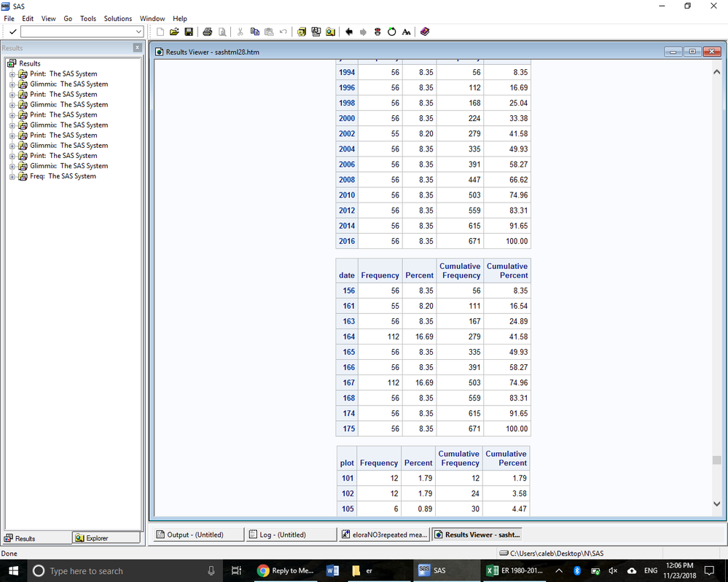Screen dimensions: 728x582
Task: Open the Tools menu
Action: tap(87, 18)
